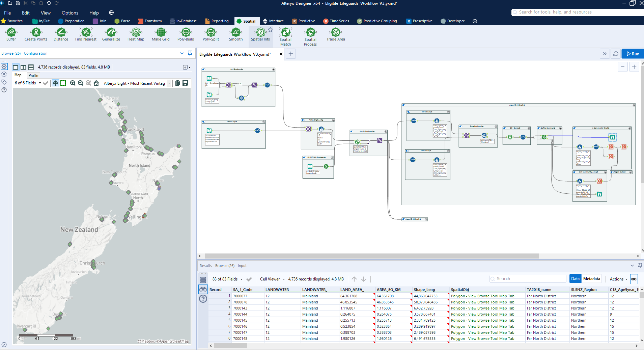644x350 pixels.
Task: Switch to the Reporting tool category
Action: click(217, 21)
